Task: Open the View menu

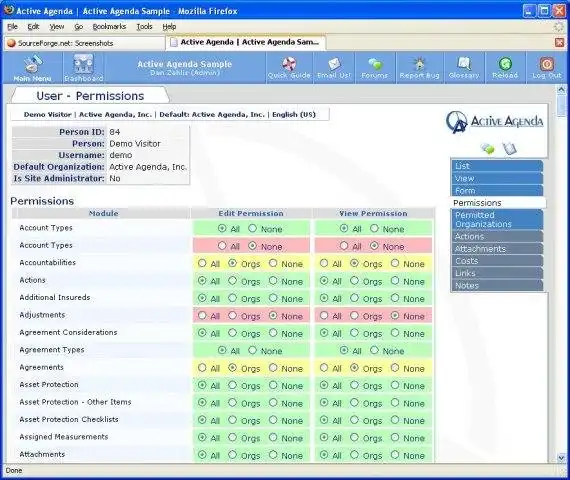Action: [57, 27]
